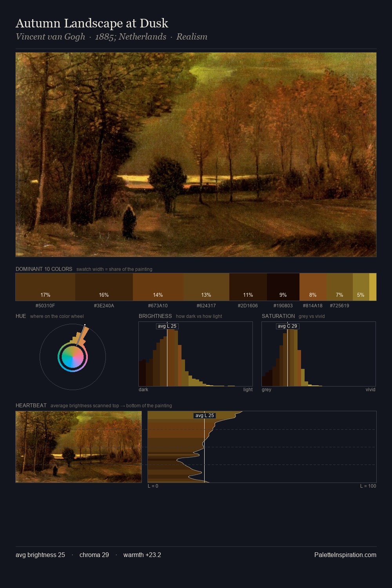Select the 14% swatch #673A10
Screen dimensions: 392x588
(158, 287)
